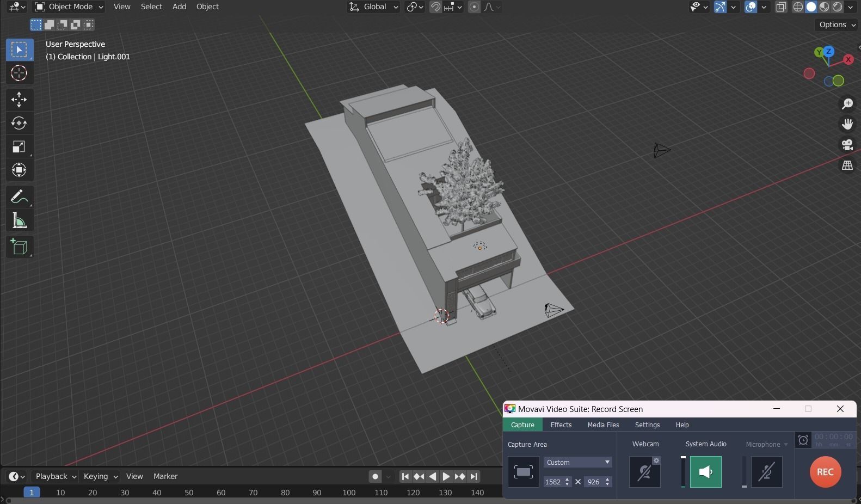Open webcam settings gear in Movavi
Screen dimensions: 861x504
click(656, 461)
